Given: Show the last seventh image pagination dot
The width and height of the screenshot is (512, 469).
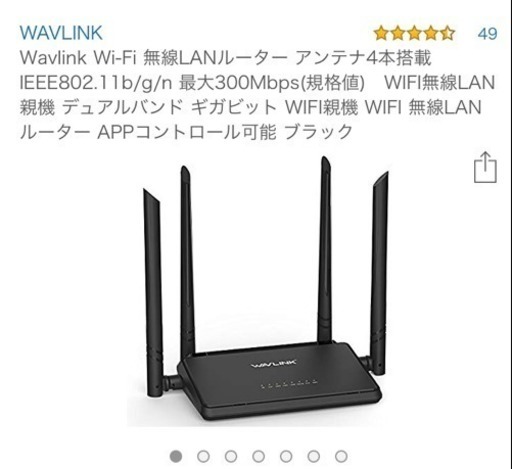Looking at the screenshot, I should [341, 456].
